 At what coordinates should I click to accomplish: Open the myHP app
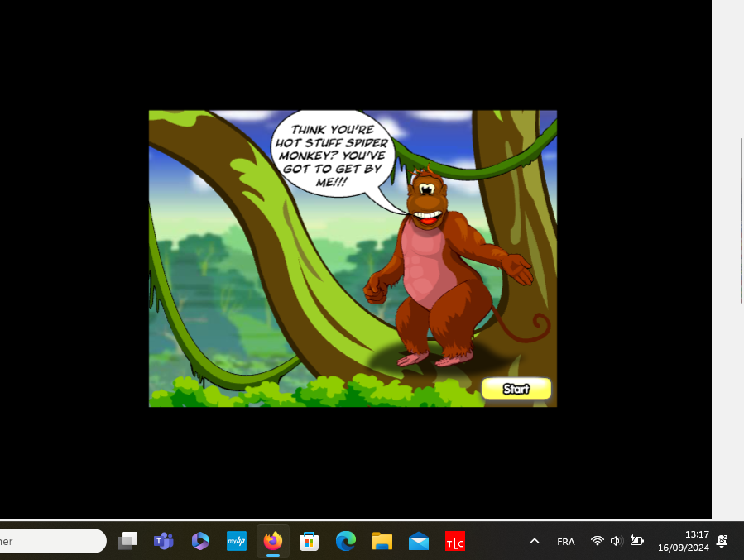pos(237,541)
